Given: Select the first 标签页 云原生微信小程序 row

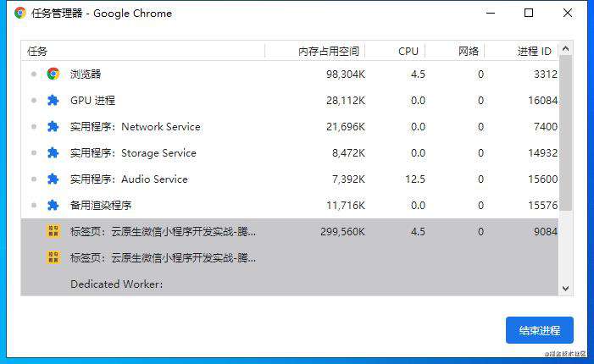Looking at the screenshot, I should tap(290, 231).
